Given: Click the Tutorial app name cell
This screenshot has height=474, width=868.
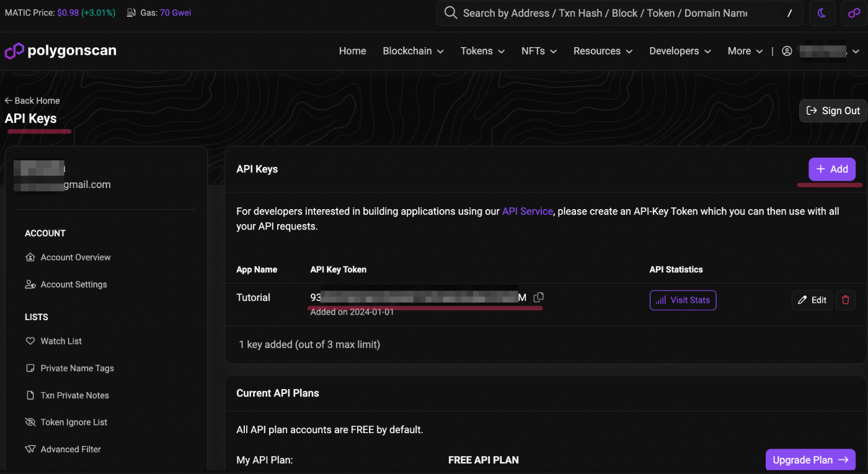Looking at the screenshot, I should pos(253,298).
